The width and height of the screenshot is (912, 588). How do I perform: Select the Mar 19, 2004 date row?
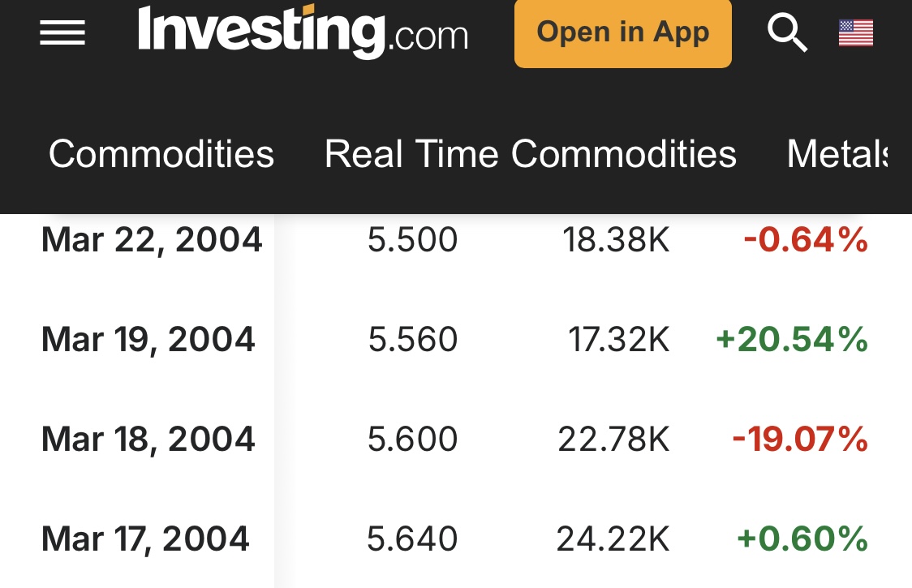[148, 340]
